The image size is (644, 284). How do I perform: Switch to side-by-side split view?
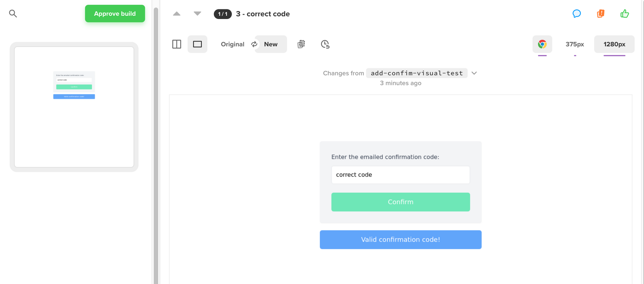[x=177, y=44]
